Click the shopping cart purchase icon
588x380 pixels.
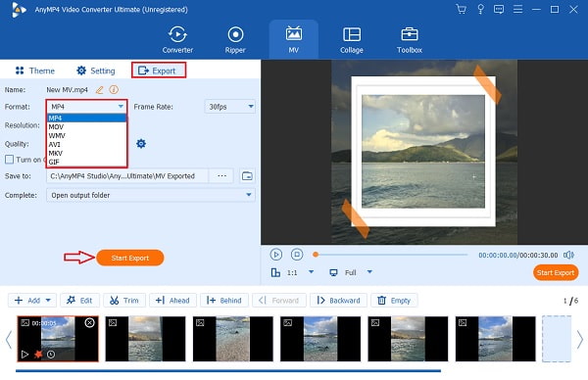(461, 9)
